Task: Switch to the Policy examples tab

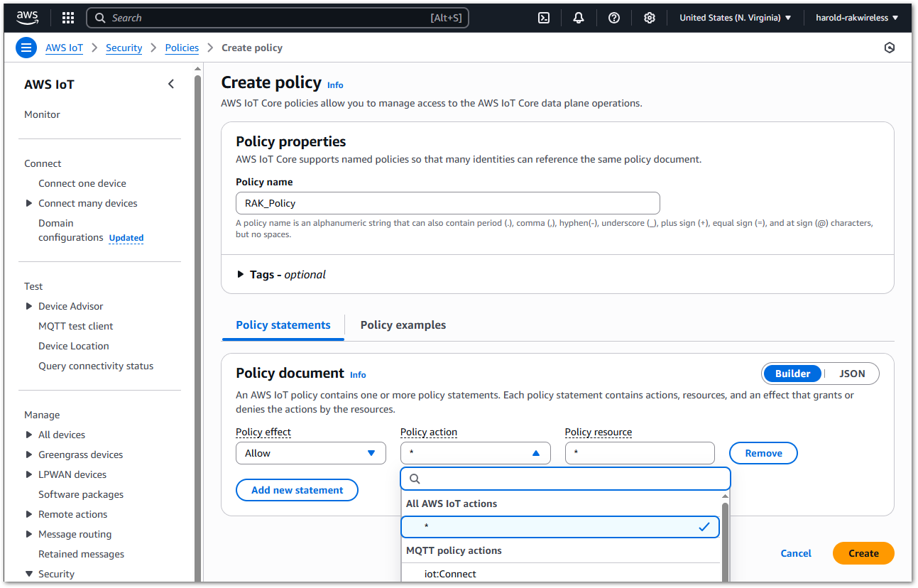Action: tap(403, 325)
